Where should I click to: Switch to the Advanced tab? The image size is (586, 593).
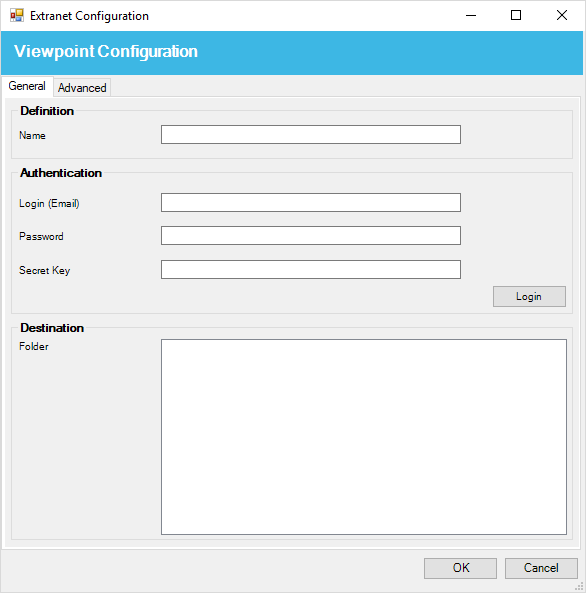(82, 88)
